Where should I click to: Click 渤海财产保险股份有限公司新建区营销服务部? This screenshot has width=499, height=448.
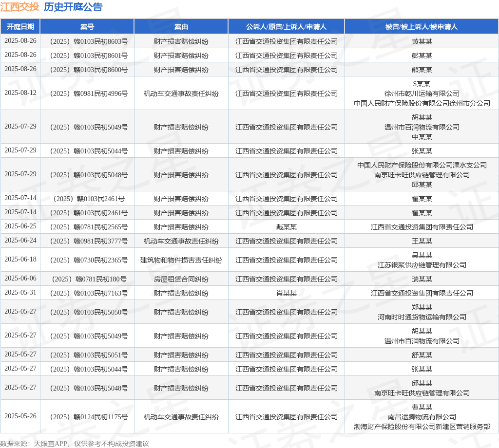[x=422, y=427]
